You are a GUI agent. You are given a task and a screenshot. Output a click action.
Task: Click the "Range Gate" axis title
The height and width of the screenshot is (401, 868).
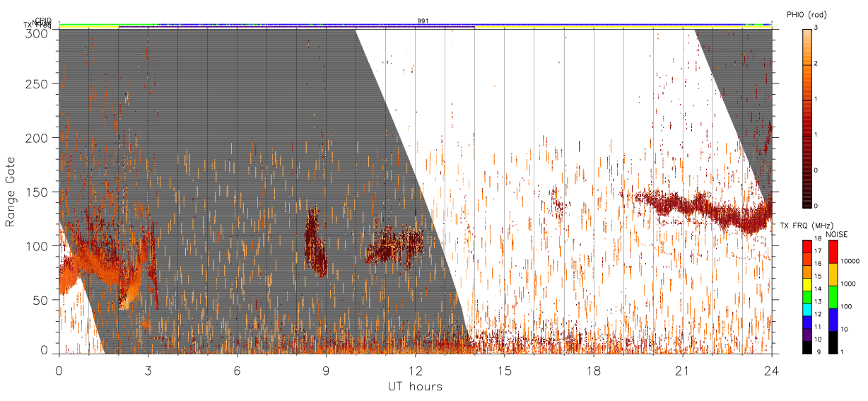coord(10,192)
